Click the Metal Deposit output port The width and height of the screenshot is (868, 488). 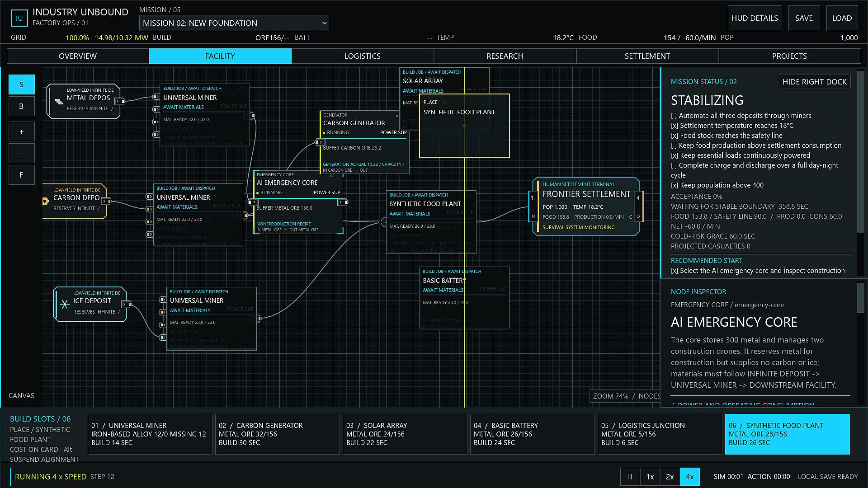click(x=120, y=101)
